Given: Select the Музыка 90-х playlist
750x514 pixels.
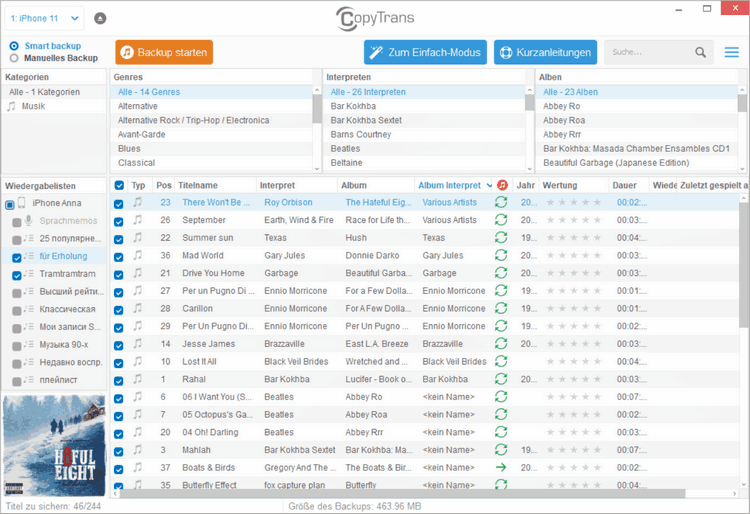Looking at the screenshot, I should tap(63, 345).
